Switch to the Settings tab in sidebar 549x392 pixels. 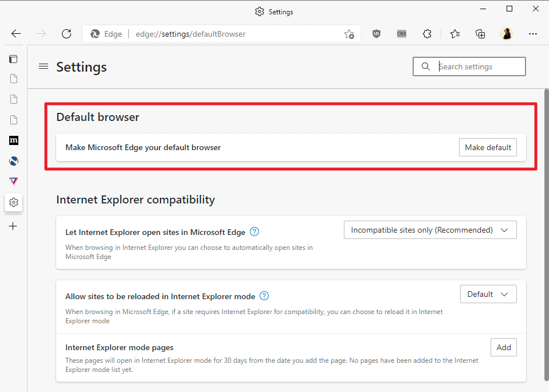[x=14, y=202]
